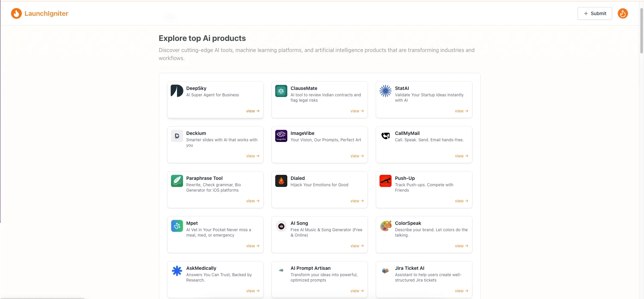Click the LaunchIgniter brand name text
This screenshot has width=644, height=299.
(x=46, y=13)
